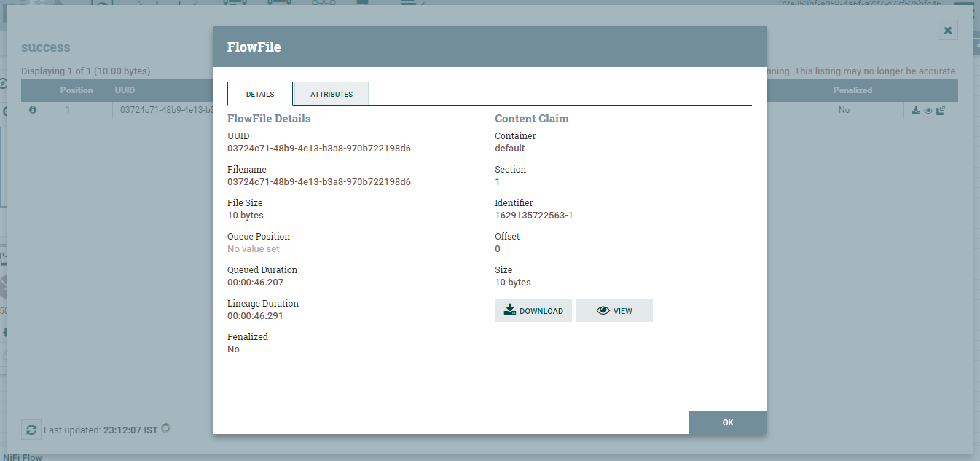Viewport: 980px width, 461px height.
Task: Close the success queue listing
Action: (948, 30)
